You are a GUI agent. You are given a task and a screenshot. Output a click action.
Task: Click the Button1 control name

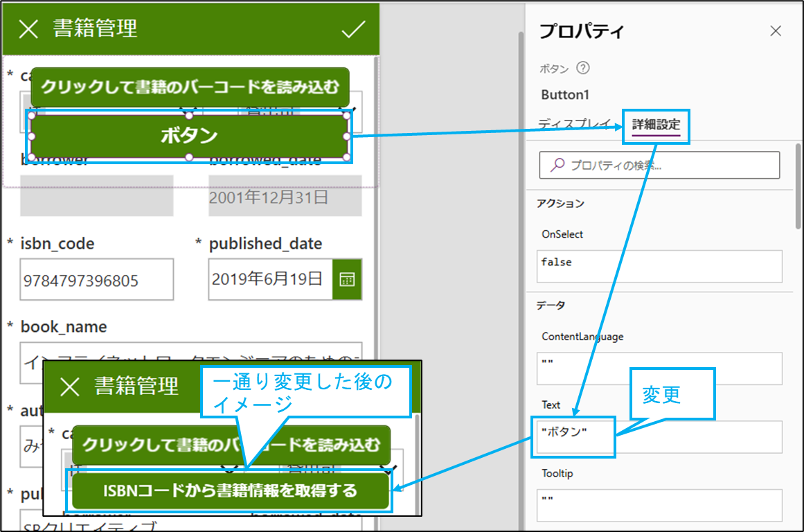[x=565, y=95]
